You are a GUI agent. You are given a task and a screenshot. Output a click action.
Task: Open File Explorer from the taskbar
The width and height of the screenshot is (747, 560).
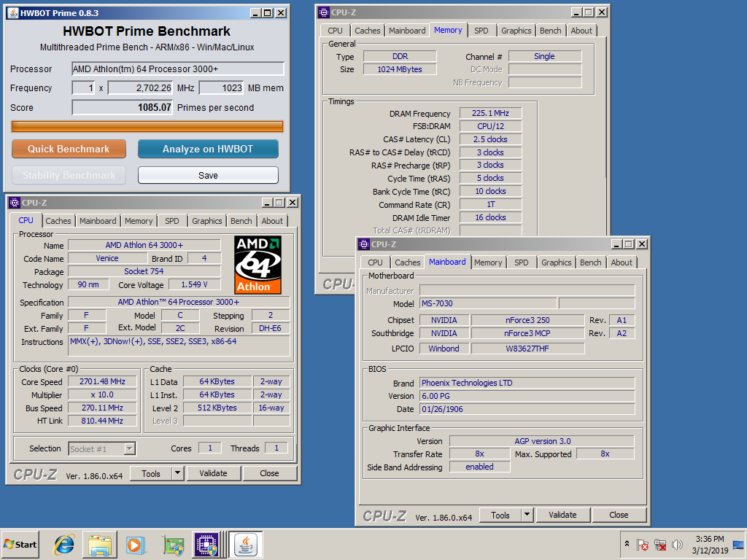100,544
